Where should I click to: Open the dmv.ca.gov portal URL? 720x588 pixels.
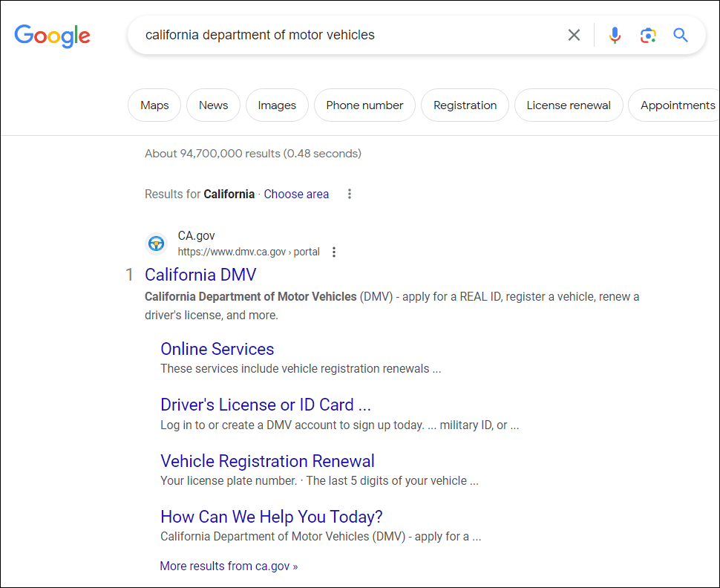[x=249, y=252]
